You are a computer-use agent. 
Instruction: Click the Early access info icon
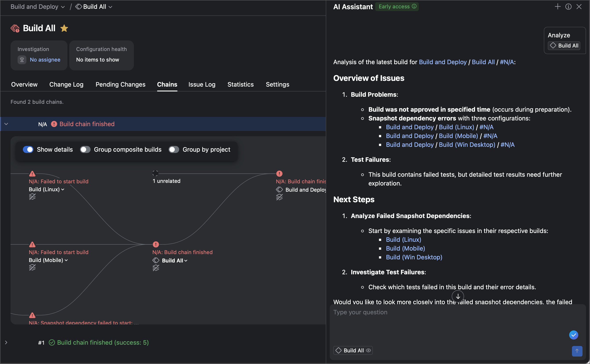click(x=414, y=6)
